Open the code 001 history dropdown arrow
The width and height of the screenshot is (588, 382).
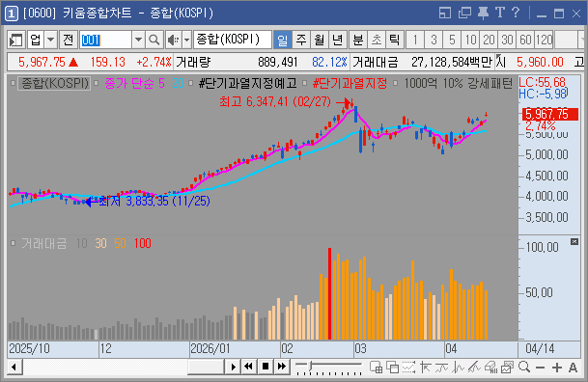coord(138,40)
